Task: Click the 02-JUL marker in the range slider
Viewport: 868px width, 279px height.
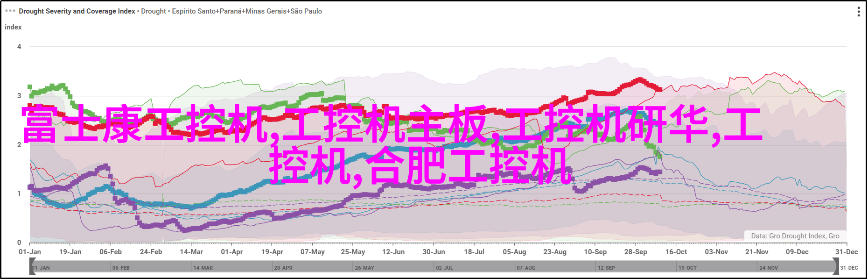Action: tap(444, 268)
